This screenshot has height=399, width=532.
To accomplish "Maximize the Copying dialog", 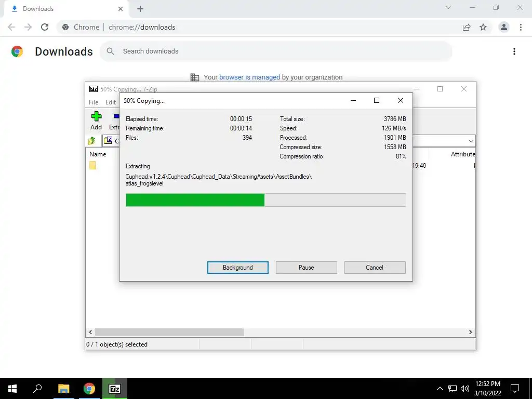I will pos(376,100).
